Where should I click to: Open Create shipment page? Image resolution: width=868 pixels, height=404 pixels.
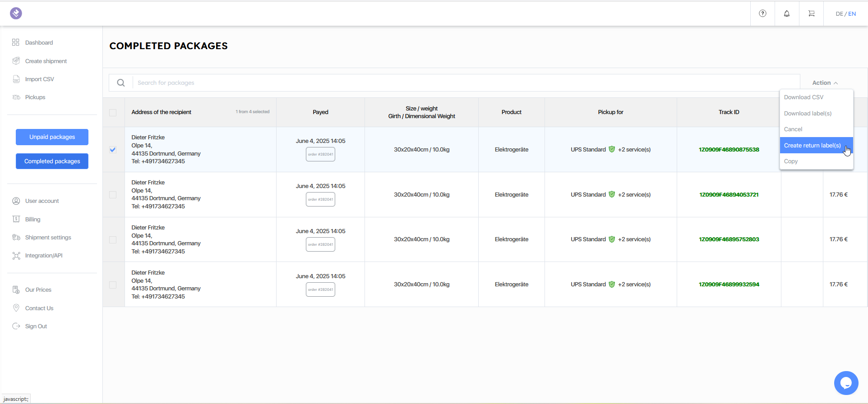pos(46,61)
